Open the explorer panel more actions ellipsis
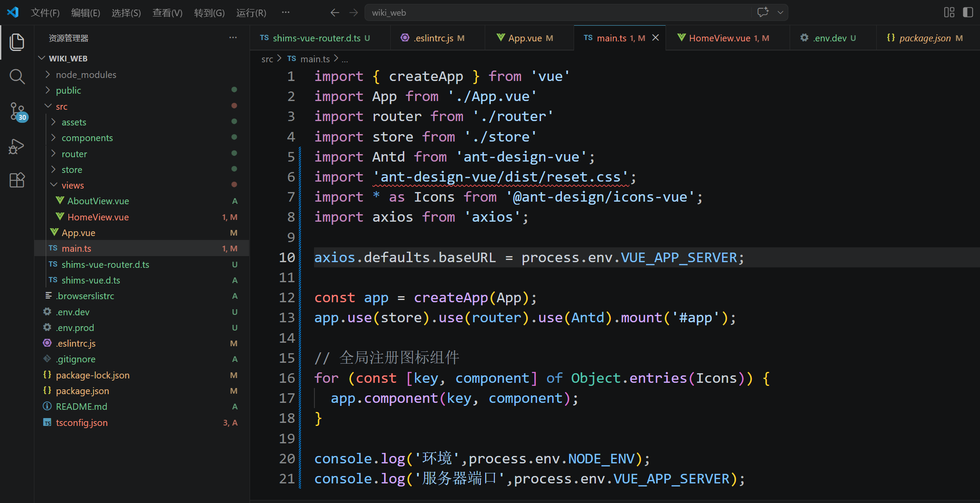This screenshot has height=503, width=980. (x=233, y=38)
